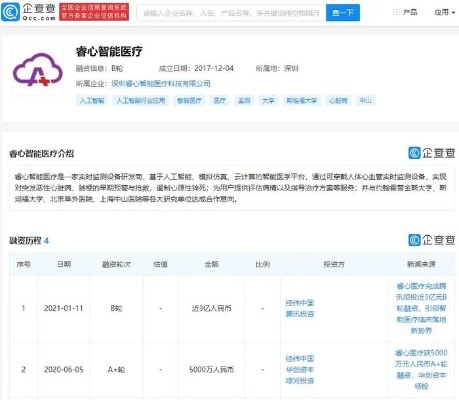Select the 大学 tag

[x=268, y=100]
